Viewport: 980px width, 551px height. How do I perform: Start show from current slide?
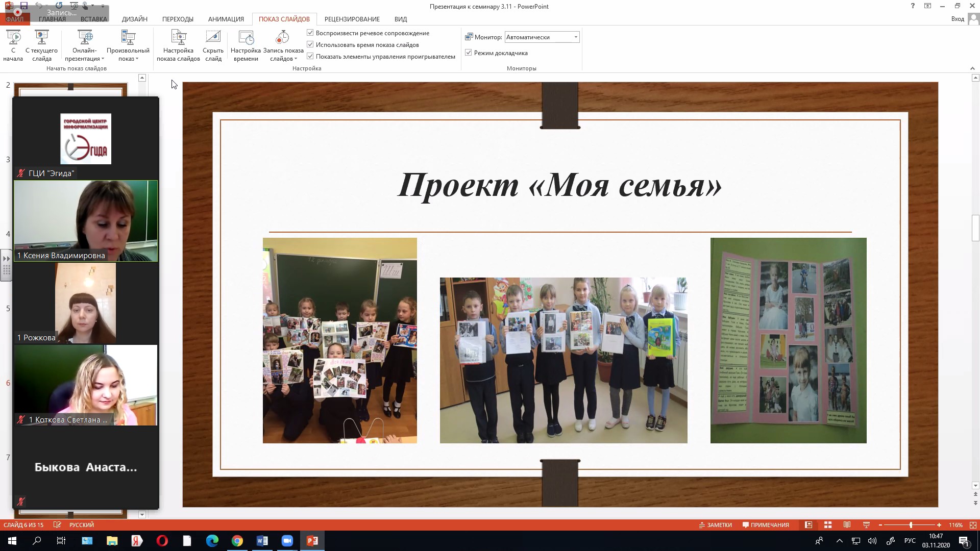coord(41,38)
